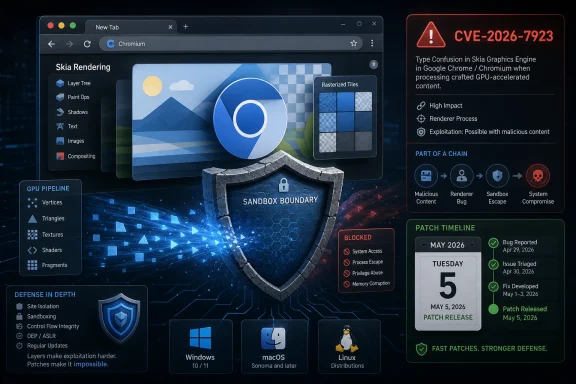Click the Issue Triaged green checkmark
This screenshot has height=384, width=576.
493,265
